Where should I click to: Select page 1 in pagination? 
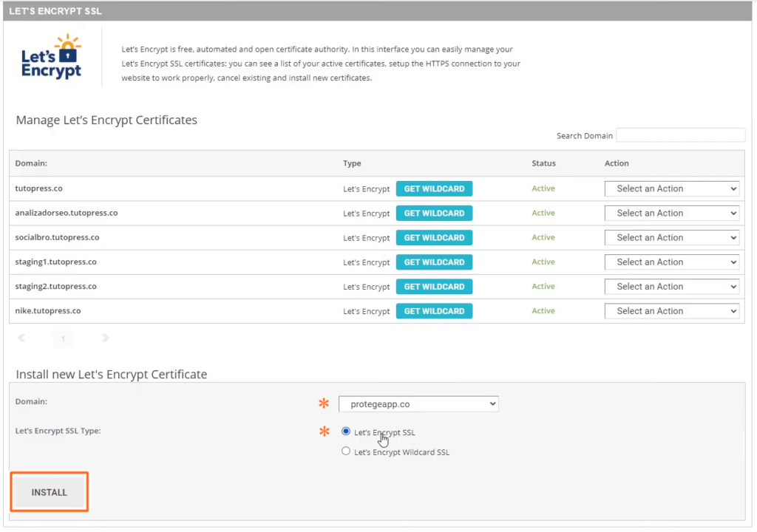(x=64, y=338)
